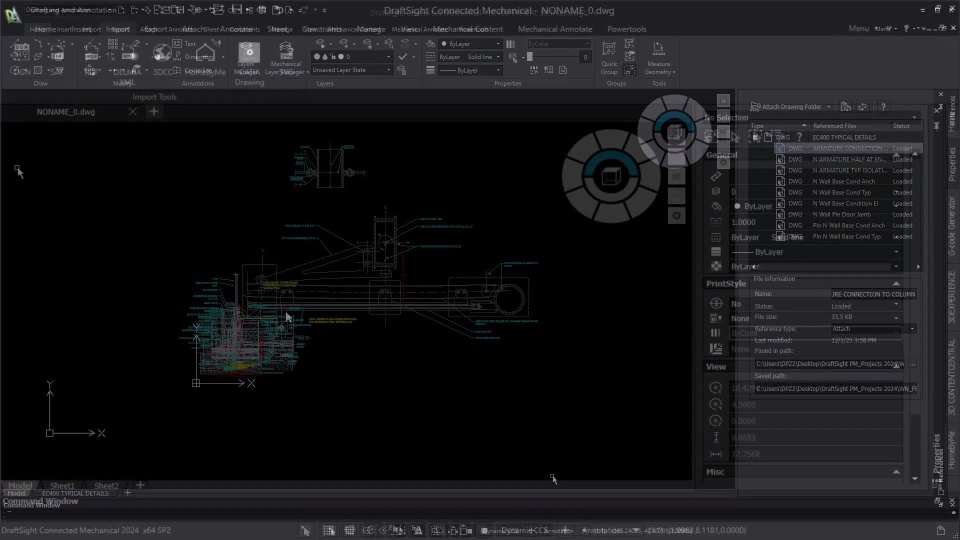Collapse the Misc section in Properties

coord(896,472)
